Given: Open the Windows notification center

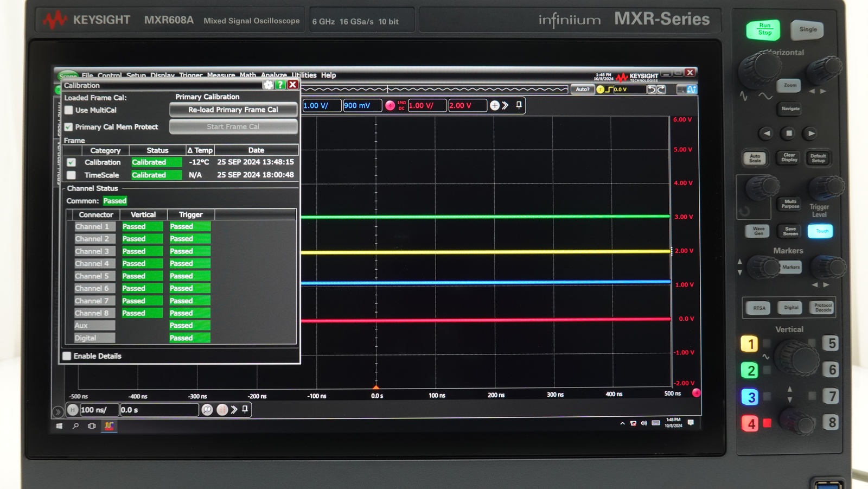Looking at the screenshot, I should coord(691,422).
